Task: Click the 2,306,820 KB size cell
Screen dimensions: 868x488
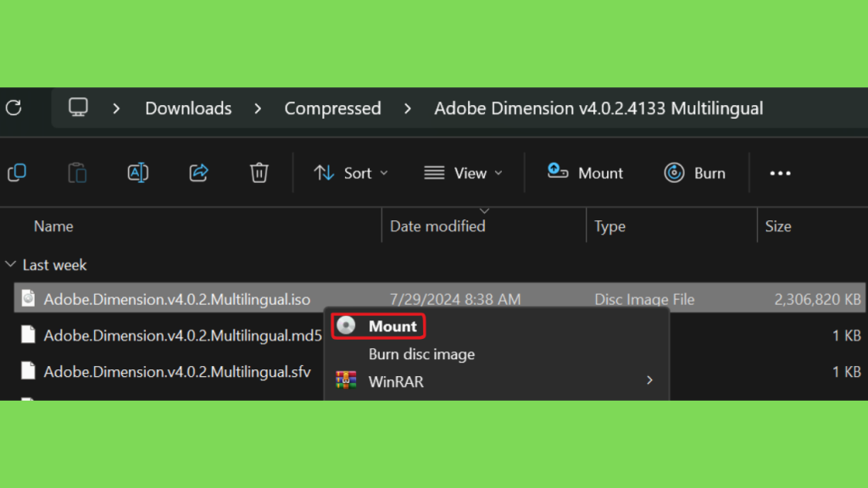Action: click(x=817, y=299)
